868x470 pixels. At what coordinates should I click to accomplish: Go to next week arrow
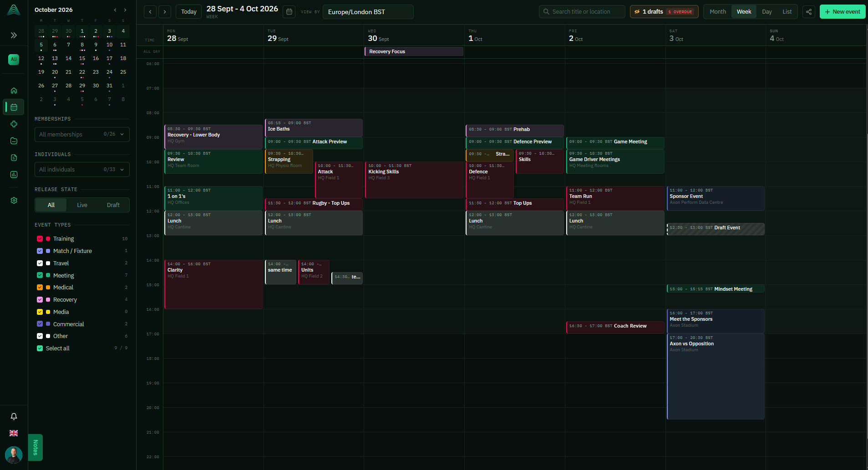165,12
